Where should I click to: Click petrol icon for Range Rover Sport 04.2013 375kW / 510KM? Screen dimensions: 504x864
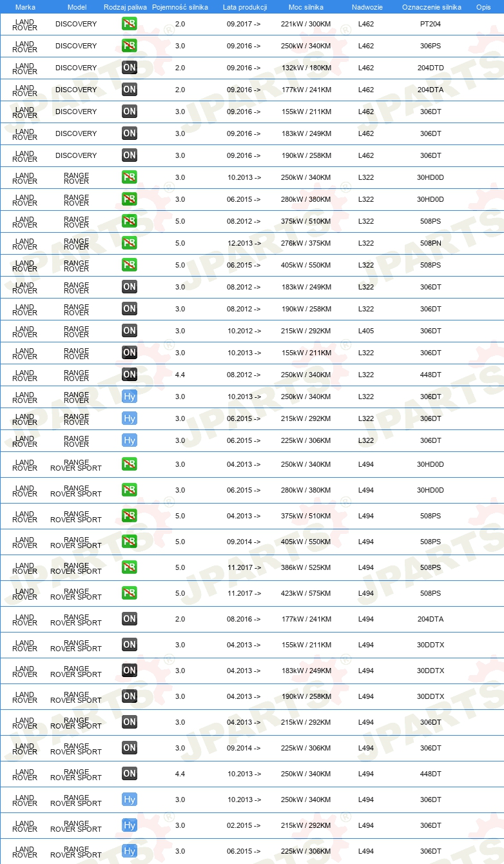(130, 516)
